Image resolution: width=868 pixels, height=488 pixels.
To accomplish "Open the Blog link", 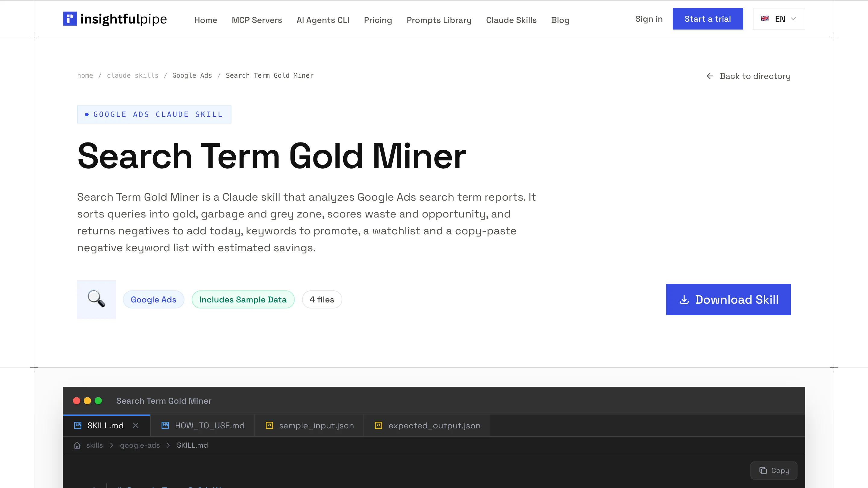I will 560,20.
